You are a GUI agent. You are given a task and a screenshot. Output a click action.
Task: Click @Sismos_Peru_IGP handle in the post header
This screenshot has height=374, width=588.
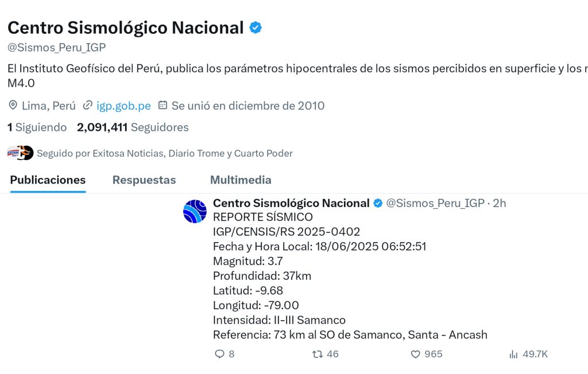(435, 203)
